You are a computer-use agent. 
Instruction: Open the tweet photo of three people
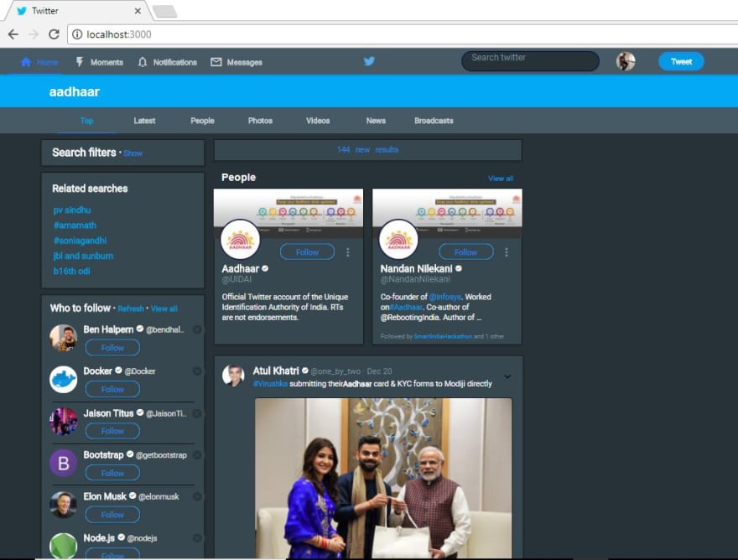(383, 478)
